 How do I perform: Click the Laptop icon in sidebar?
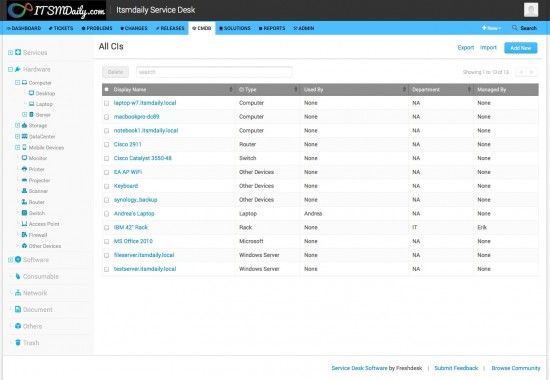pyautogui.click(x=31, y=104)
